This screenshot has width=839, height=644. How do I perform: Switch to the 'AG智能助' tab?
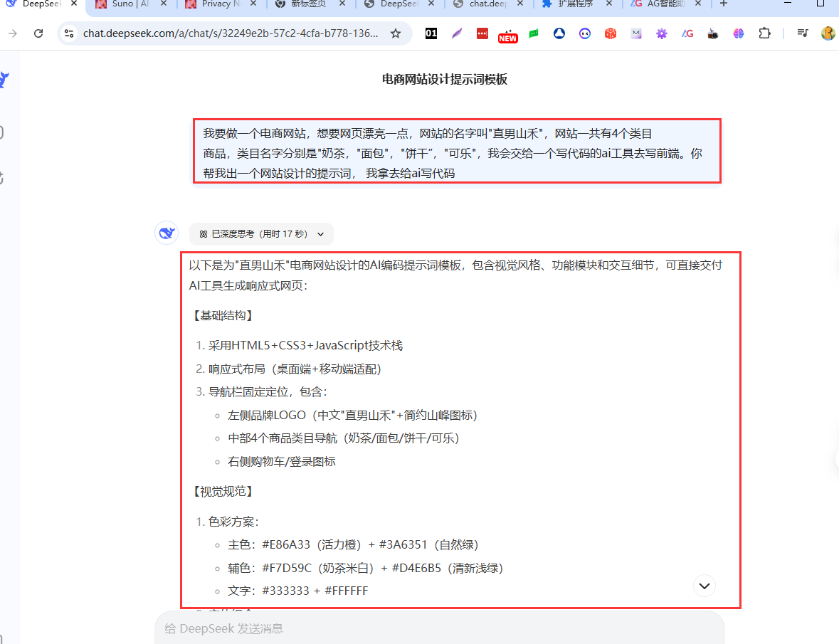[x=665, y=4]
